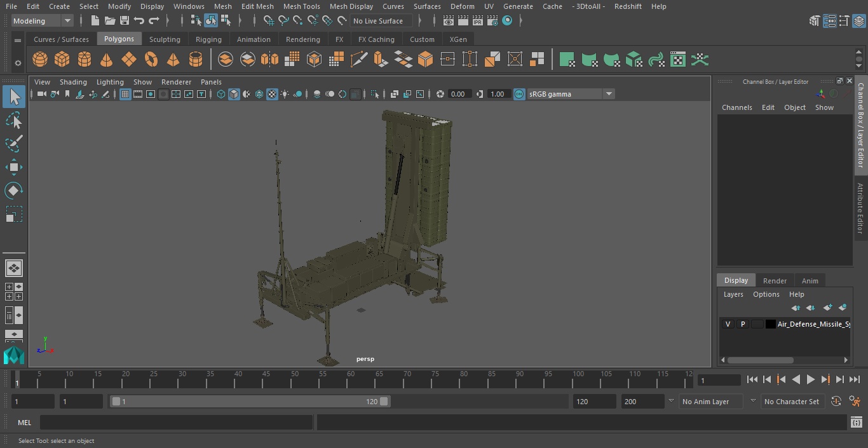Play the animation forward

point(811,379)
